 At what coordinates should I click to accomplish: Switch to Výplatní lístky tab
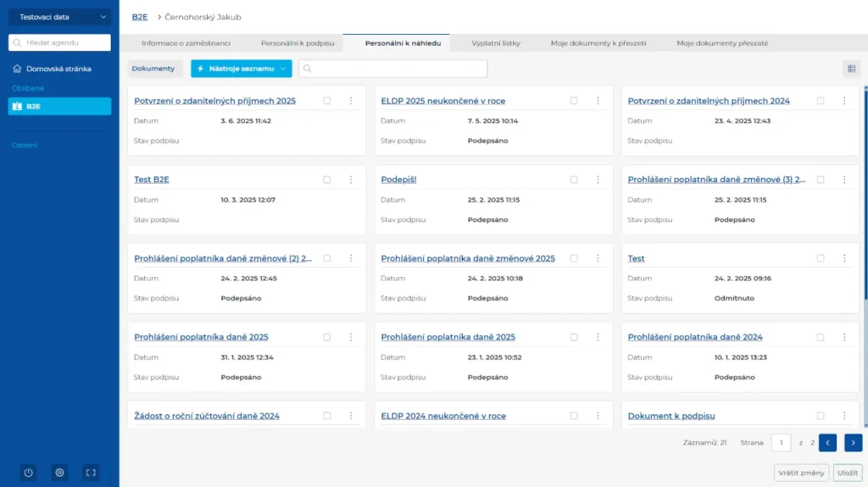pos(495,42)
